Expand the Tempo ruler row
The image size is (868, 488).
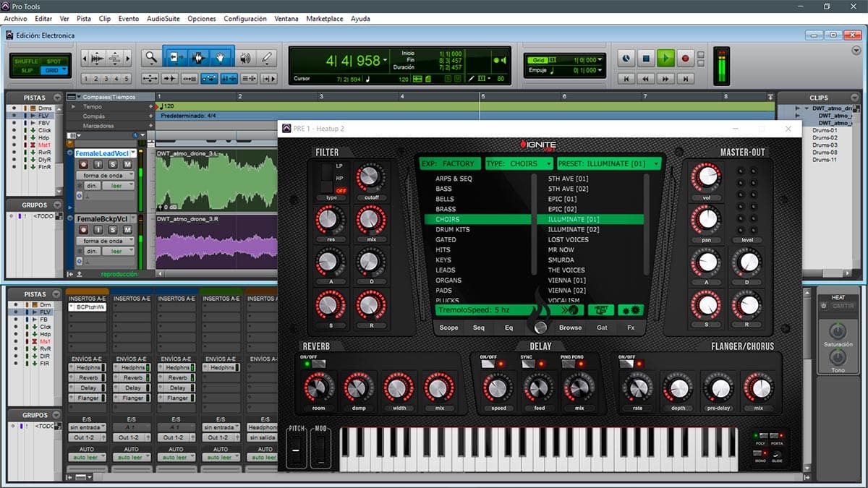click(x=72, y=106)
